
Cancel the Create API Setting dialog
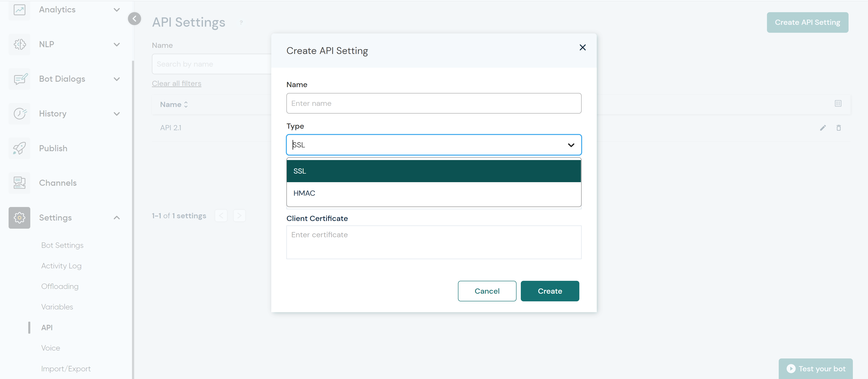click(487, 291)
